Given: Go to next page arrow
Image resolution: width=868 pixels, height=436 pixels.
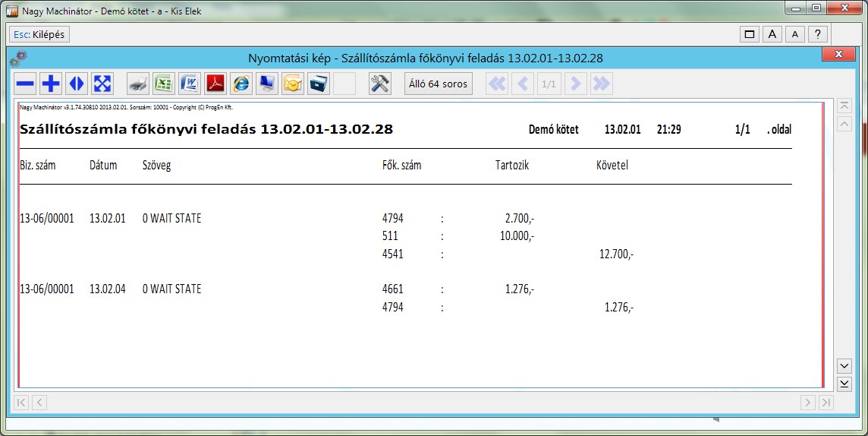Looking at the screenshot, I should [576, 84].
